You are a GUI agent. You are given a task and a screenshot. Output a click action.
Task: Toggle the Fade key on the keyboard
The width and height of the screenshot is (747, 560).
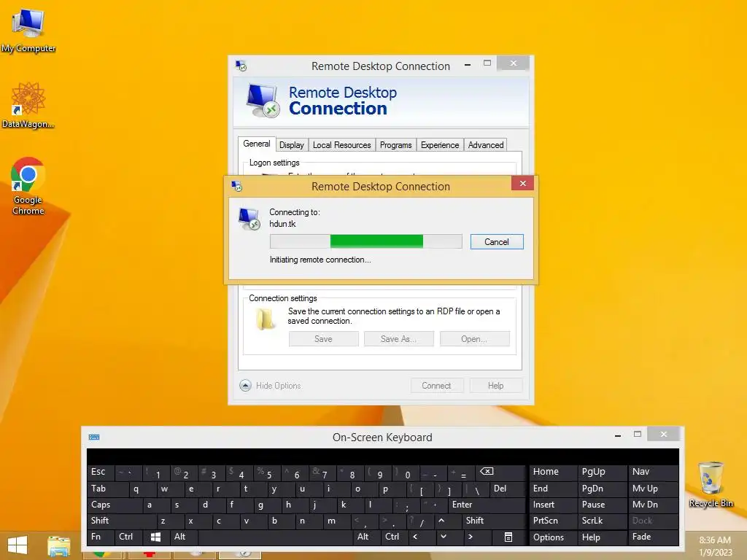point(654,537)
